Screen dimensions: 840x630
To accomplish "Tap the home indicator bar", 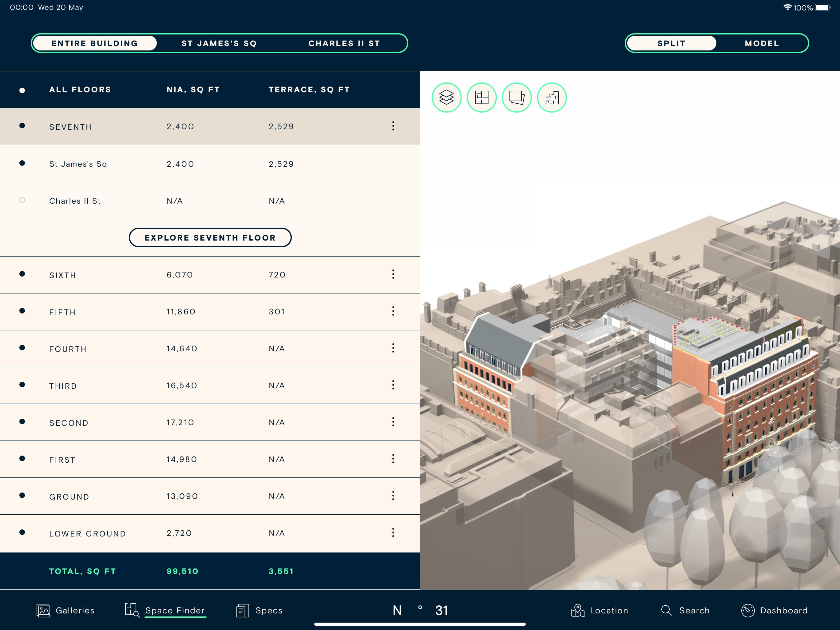I will pyautogui.click(x=420, y=624).
